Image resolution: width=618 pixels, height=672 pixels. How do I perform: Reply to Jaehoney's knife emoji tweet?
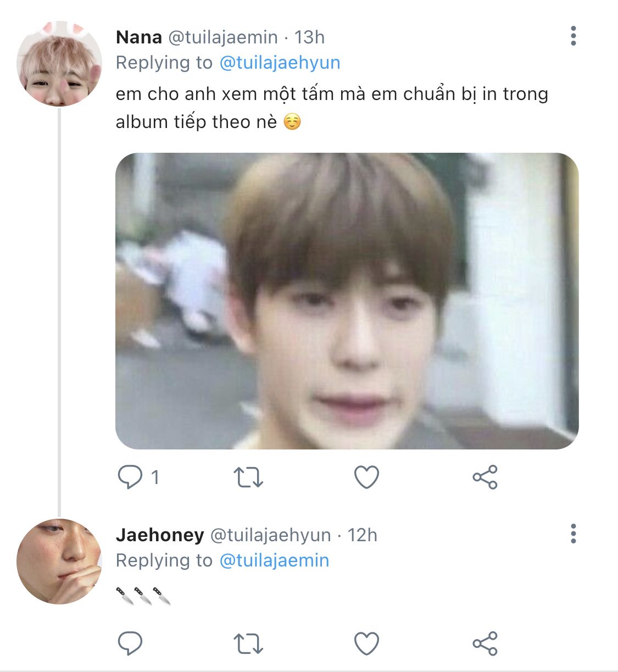tap(130, 643)
